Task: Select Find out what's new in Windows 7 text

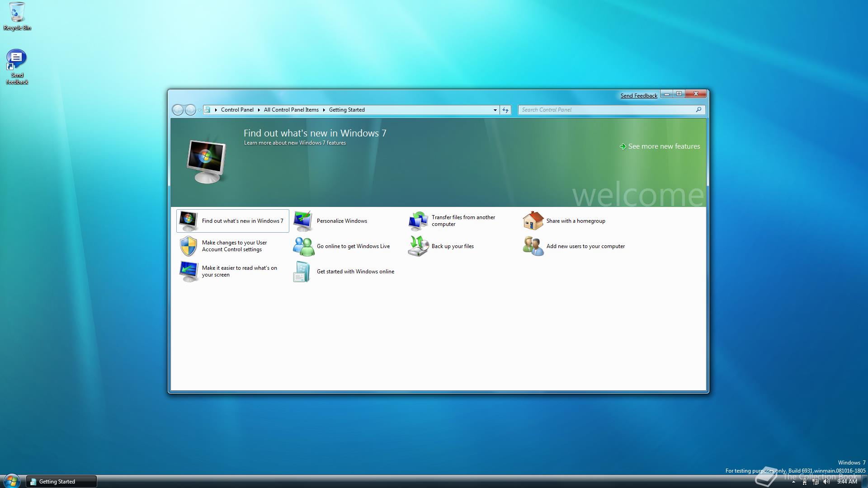Action: coord(243,221)
